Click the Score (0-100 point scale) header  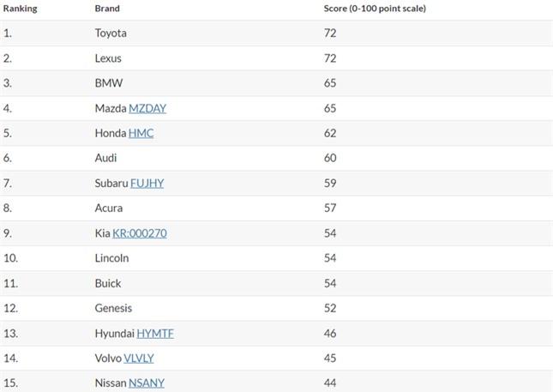coord(376,9)
